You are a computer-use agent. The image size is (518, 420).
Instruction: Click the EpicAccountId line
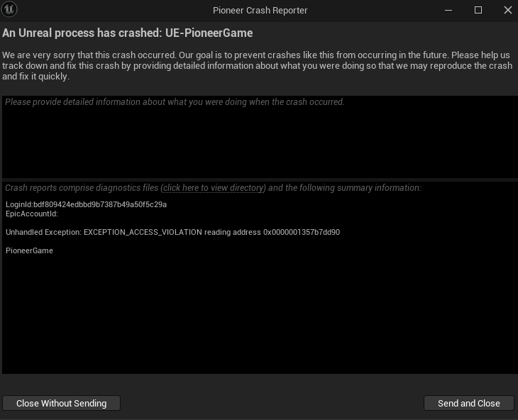31,214
